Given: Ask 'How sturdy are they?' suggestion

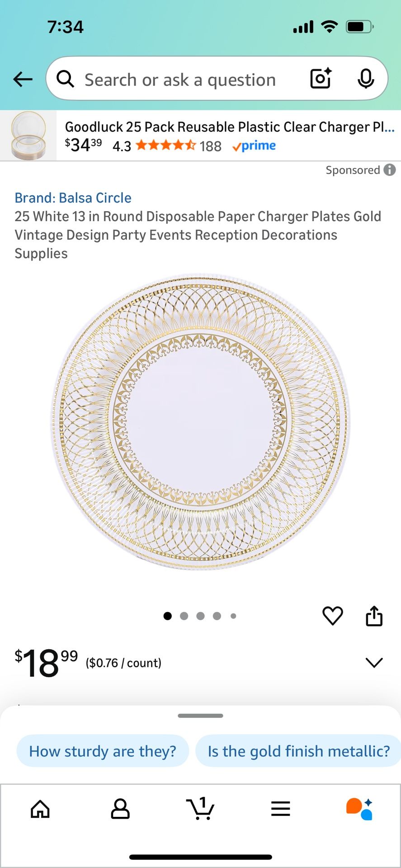Looking at the screenshot, I should tap(102, 750).
